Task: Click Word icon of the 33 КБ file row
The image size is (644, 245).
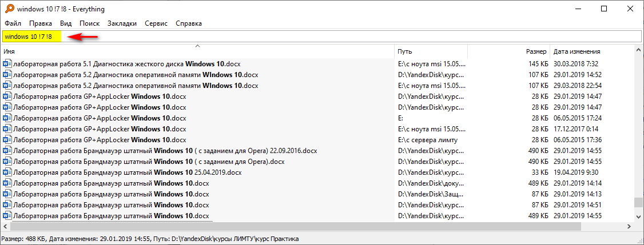Action: tap(7, 172)
